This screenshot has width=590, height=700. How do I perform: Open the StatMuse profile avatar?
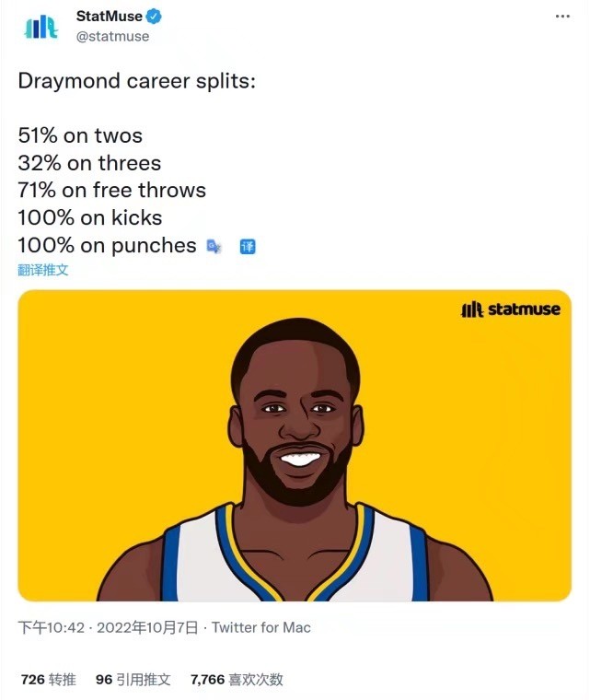(40, 27)
